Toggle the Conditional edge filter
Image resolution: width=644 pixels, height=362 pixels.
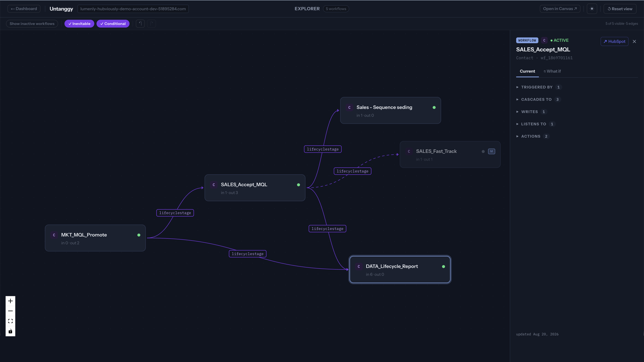tap(113, 23)
